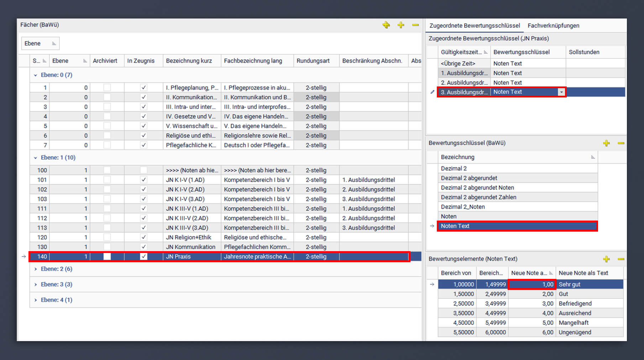Click the filter icon in Ebene column header

pos(85,61)
